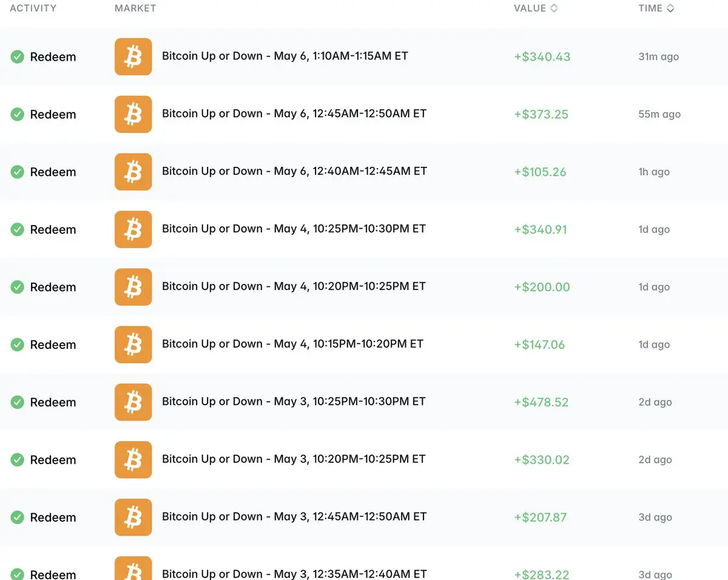Select the +$340.43 value
This screenshot has width=728, height=580.
542,56
